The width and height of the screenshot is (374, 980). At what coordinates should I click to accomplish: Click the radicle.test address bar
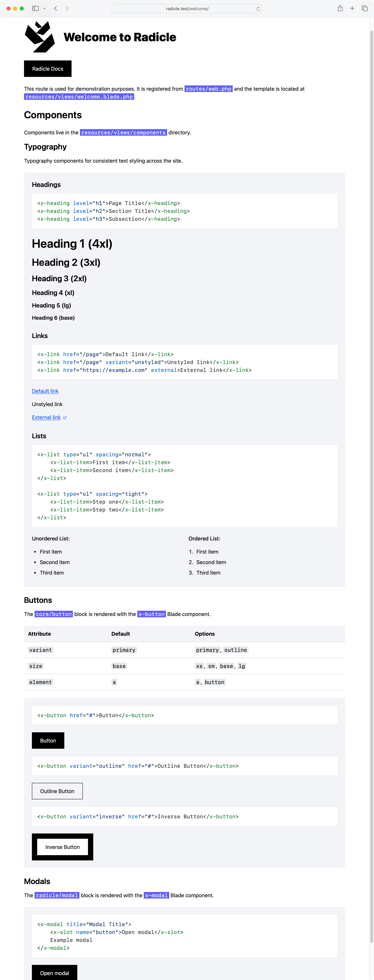point(187,9)
